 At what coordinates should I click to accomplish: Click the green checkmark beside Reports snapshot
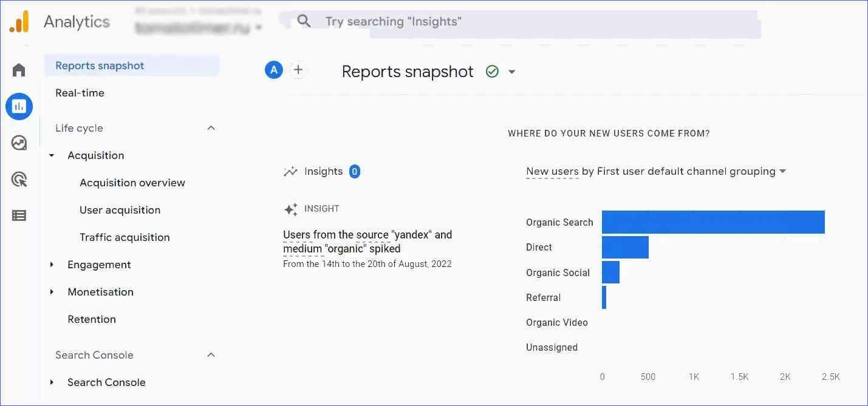click(493, 71)
